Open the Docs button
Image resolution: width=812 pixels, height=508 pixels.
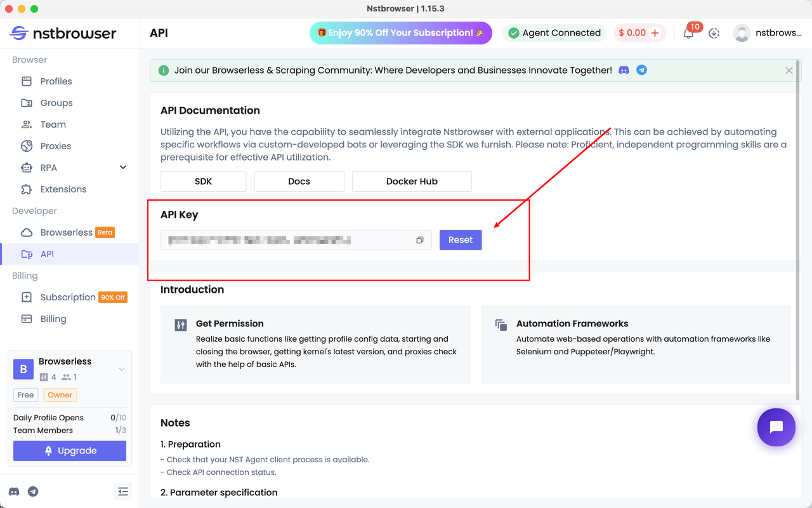pos(299,182)
